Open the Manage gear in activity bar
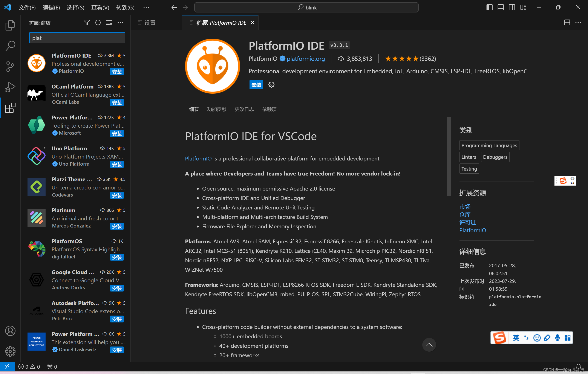The image size is (588, 374). point(10,351)
